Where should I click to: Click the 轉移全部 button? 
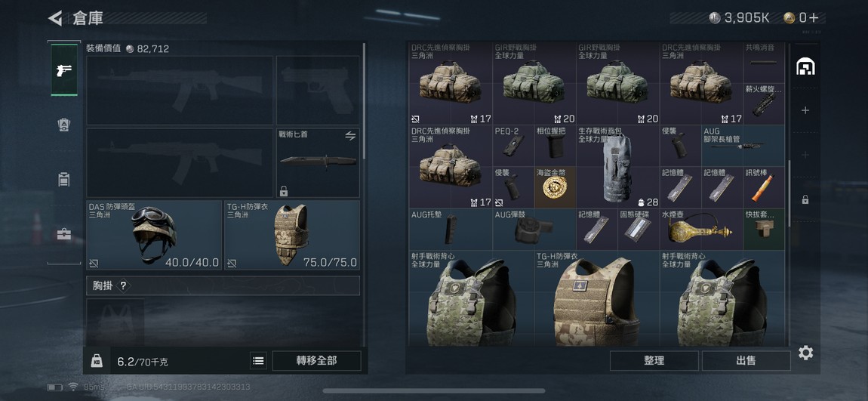317,360
